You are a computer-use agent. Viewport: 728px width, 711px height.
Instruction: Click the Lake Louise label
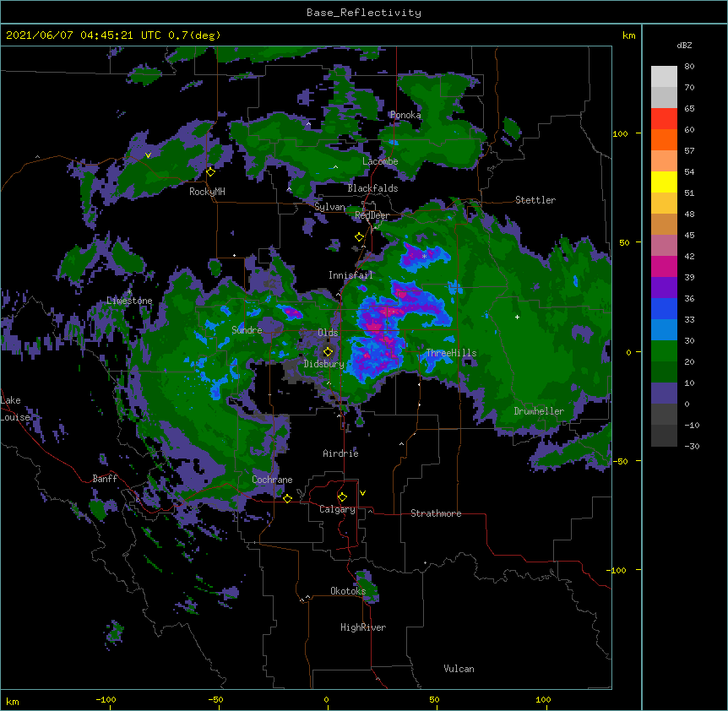pyautogui.click(x=15, y=409)
